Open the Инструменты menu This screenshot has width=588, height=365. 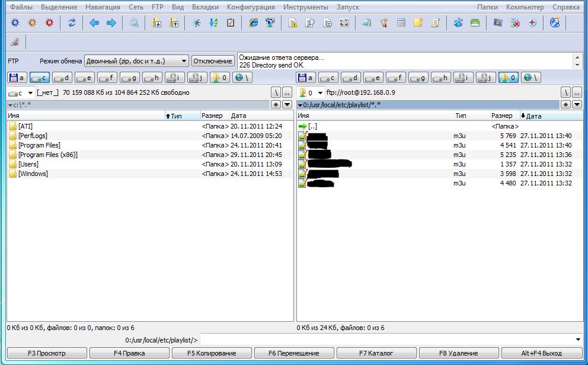click(x=305, y=7)
